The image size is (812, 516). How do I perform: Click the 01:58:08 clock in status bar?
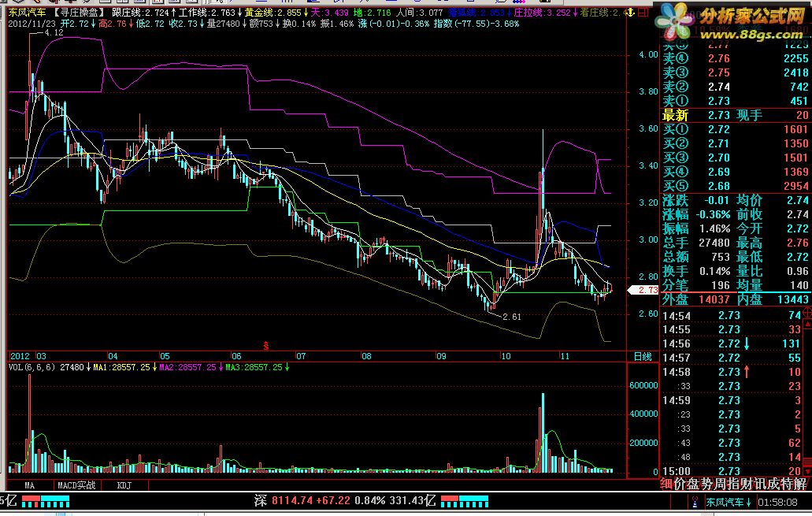point(777,502)
